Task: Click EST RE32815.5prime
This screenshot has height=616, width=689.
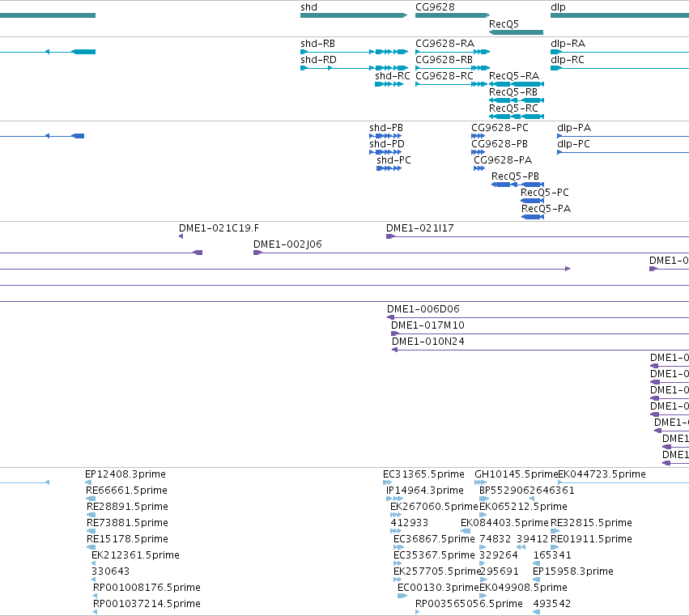Action: [555, 532]
